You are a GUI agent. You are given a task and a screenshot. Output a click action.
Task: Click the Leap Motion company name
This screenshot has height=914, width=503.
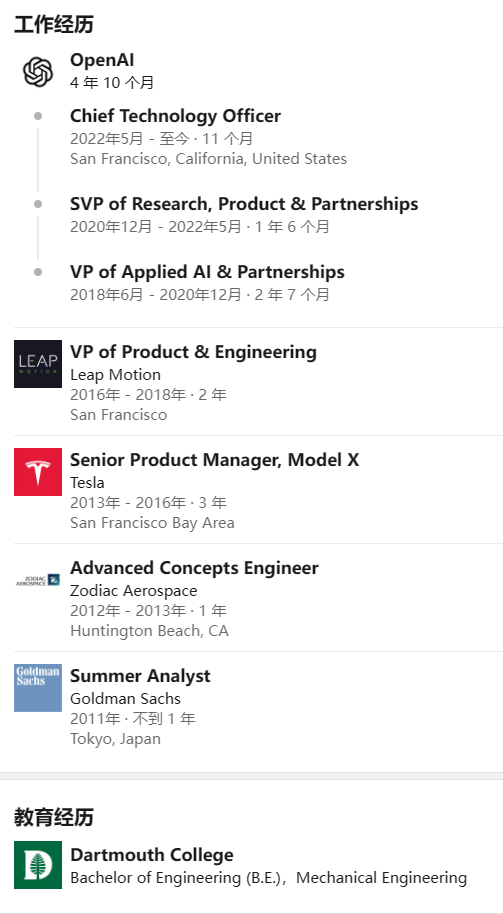click(x=115, y=375)
